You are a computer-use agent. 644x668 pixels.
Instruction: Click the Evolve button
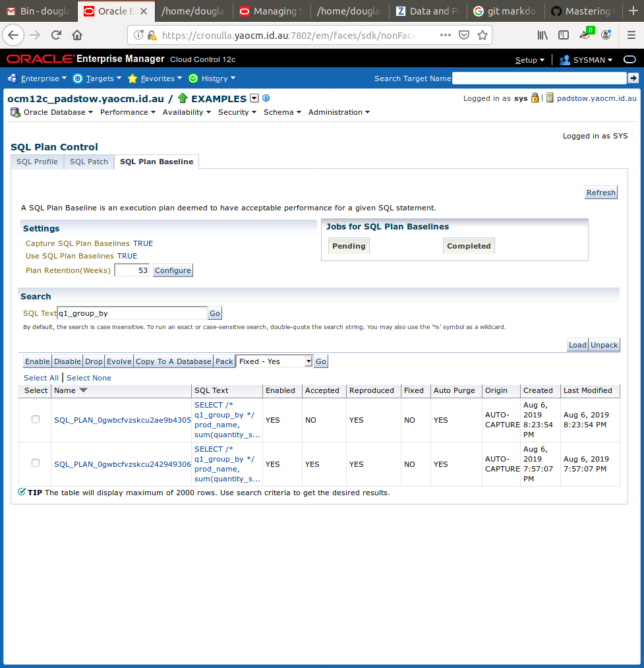click(x=119, y=361)
